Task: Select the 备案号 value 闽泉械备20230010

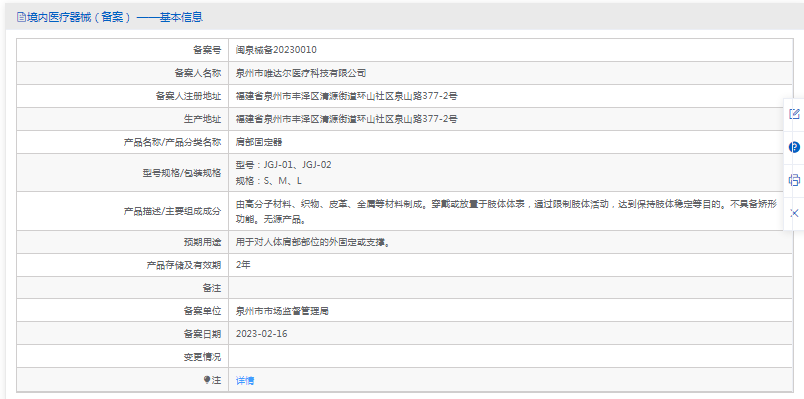Action: point(276,50)
